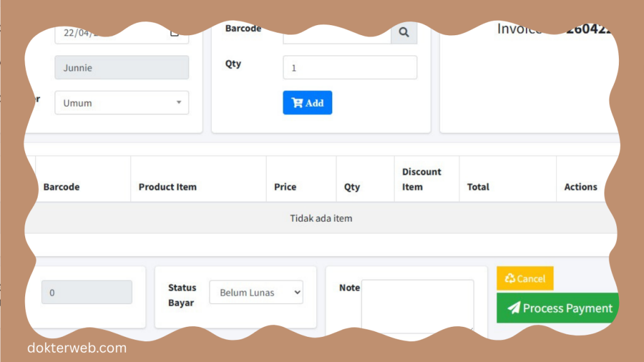The image size is (644, 362).
Task: Click the Price column header
Action: tap(285, 187)
